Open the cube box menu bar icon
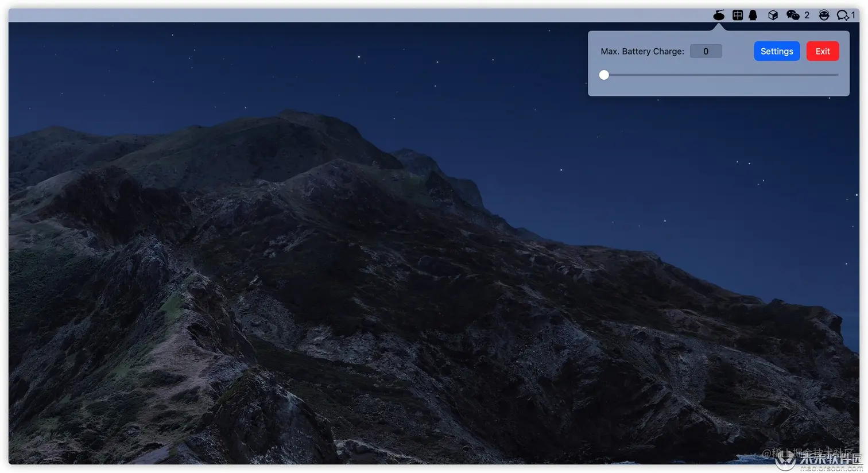Image resolution: width=868 pixels, height=473 pixels. point(773,15)
